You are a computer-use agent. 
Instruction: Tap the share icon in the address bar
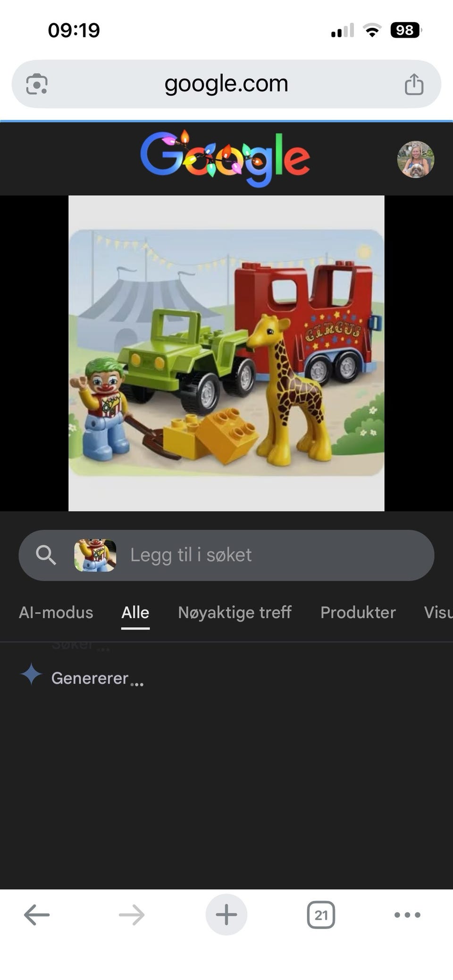click(414, 84)
